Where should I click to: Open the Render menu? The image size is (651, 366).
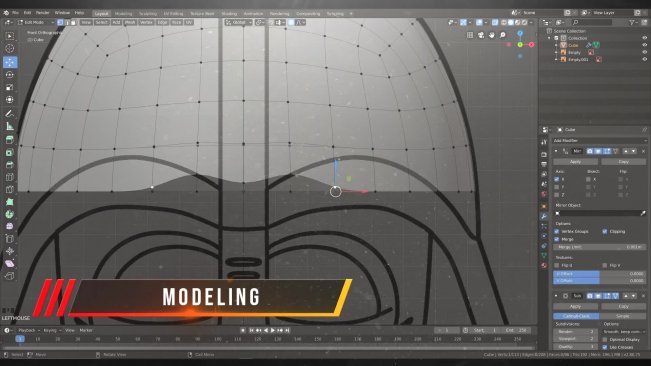pyautogui.click(x=42, y=13)
